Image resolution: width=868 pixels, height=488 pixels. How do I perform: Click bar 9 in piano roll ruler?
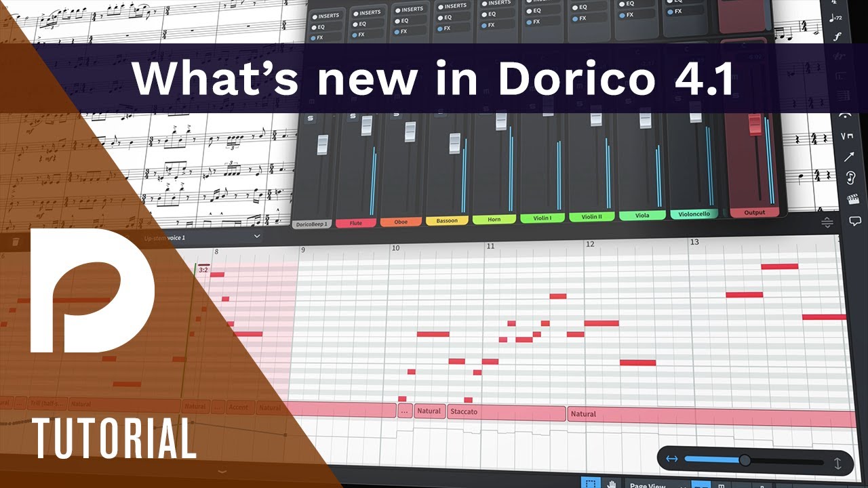point(302,249)
